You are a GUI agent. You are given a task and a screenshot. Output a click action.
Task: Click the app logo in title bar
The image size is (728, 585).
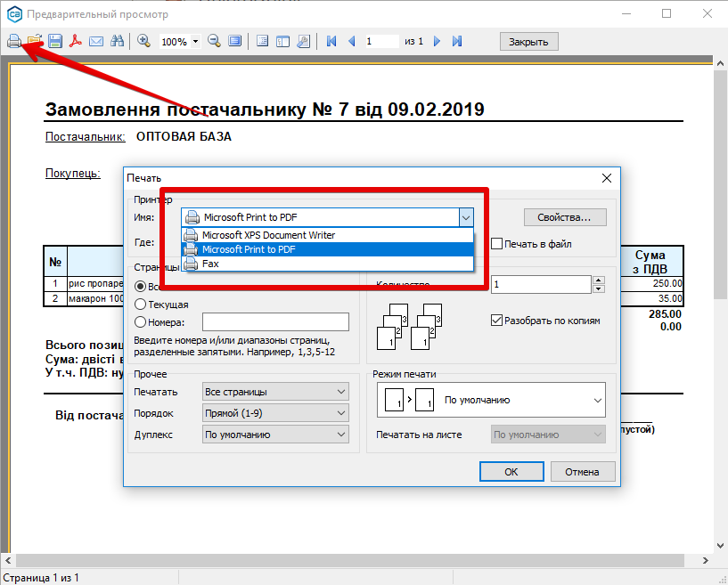tap(14, 14)
